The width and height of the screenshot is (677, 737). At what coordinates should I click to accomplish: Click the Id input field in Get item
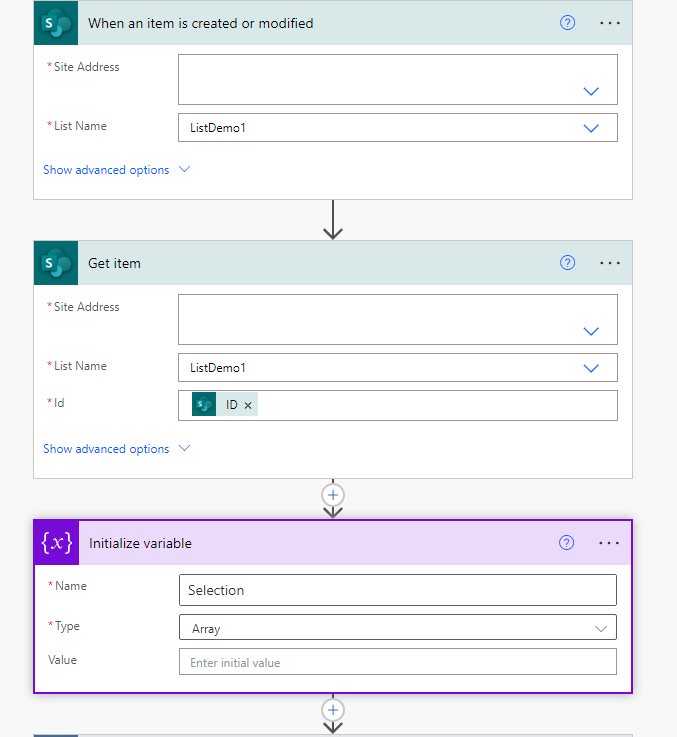(398, 405)
